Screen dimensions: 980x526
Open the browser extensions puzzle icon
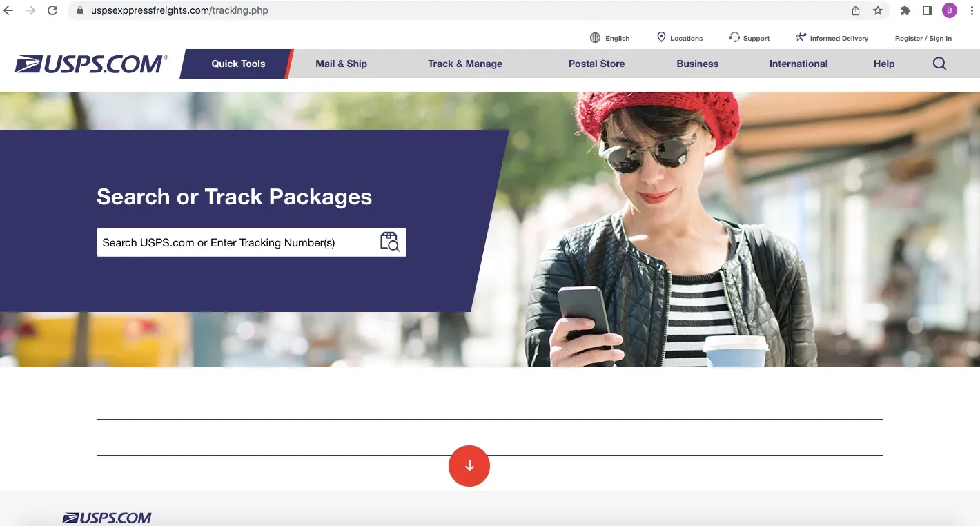(905, 10)
